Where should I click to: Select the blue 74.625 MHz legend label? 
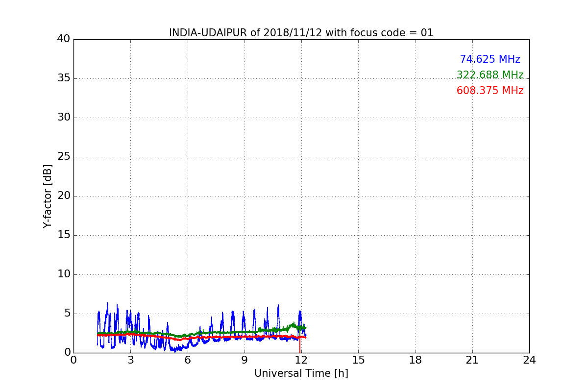[x=490, y=59]
